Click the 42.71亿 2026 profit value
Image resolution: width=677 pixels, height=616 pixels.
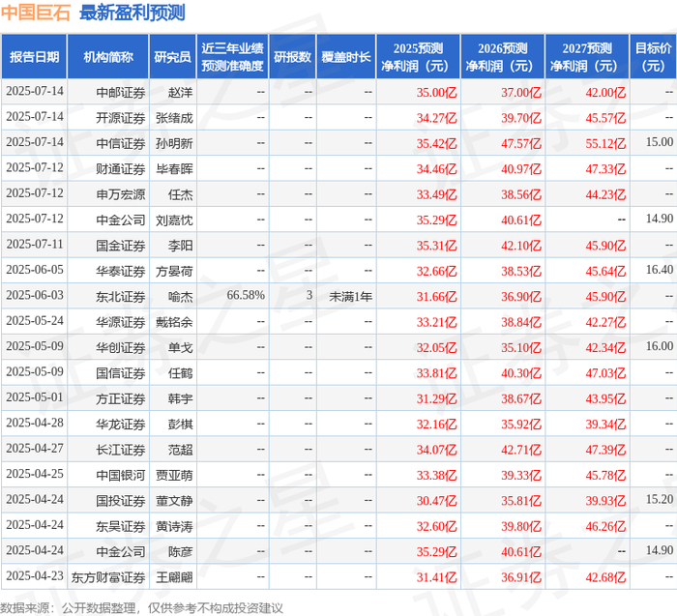pos(521,450)
